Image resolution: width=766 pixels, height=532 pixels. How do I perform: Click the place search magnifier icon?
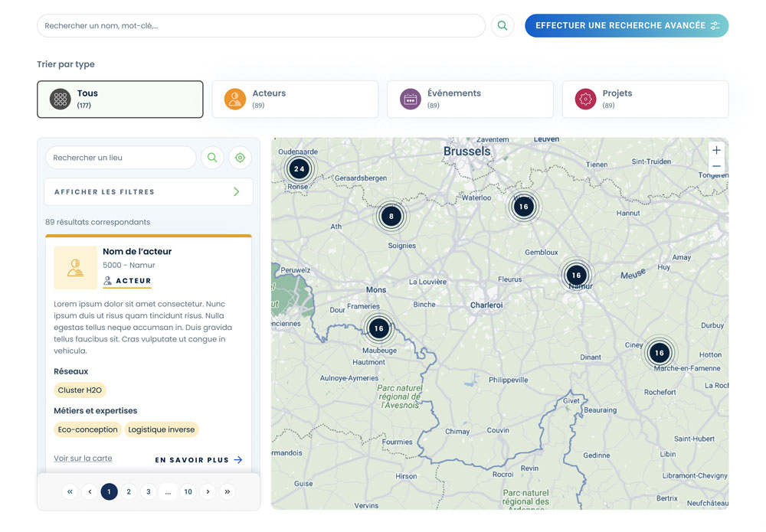212,158
